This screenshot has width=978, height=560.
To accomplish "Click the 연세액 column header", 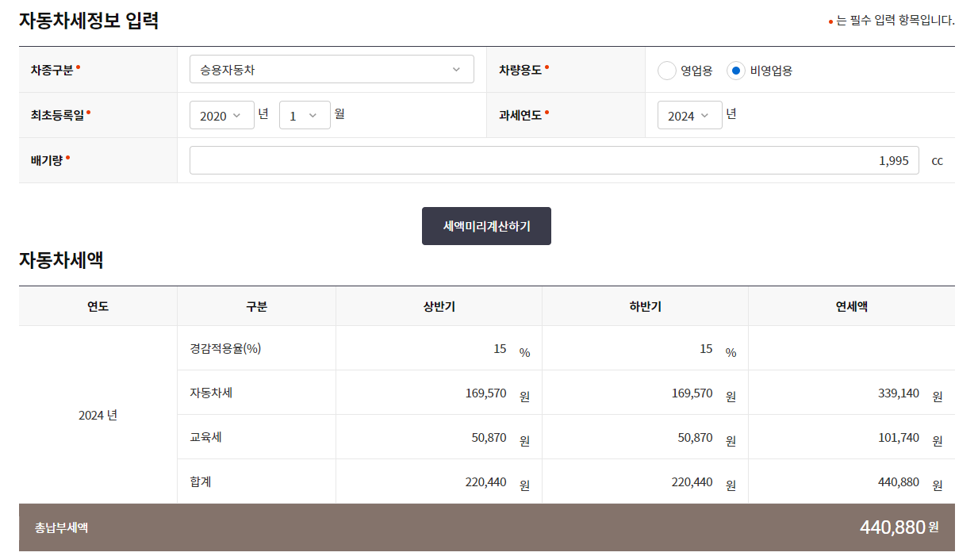I will (851, 305).
